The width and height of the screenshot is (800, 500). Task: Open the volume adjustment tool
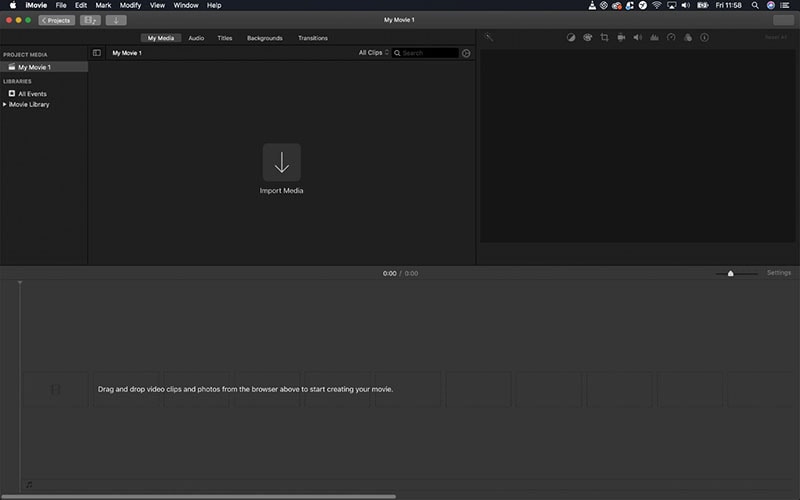click(x=638, y=37)
